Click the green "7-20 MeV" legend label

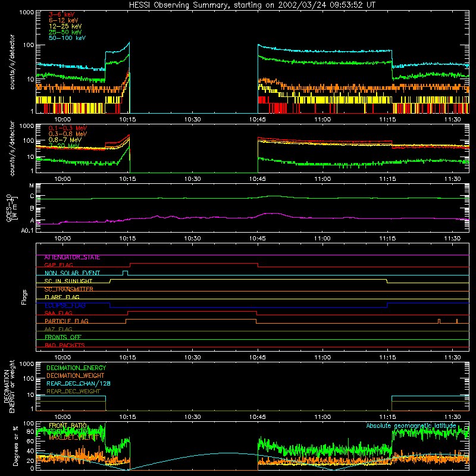[x=64, y=146]
